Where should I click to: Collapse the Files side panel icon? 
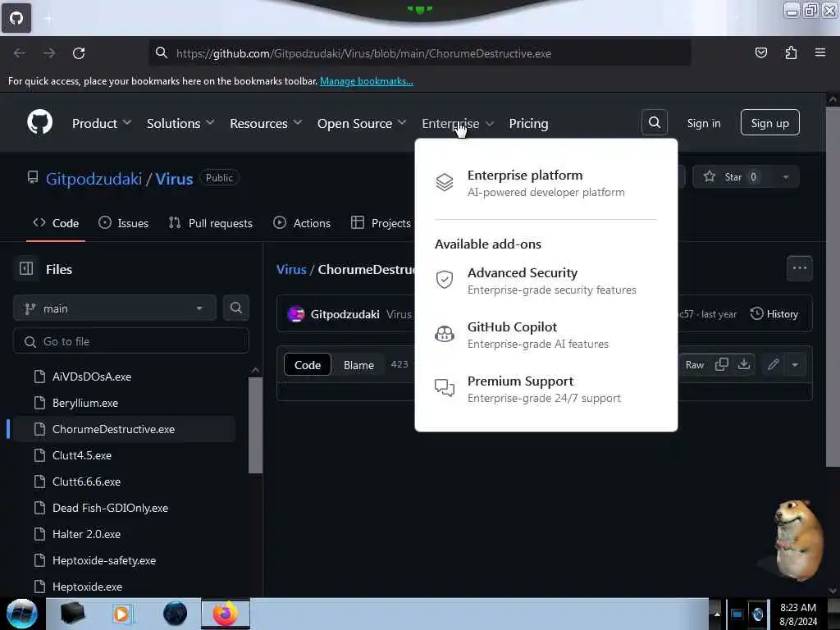[x=26, y=268]
